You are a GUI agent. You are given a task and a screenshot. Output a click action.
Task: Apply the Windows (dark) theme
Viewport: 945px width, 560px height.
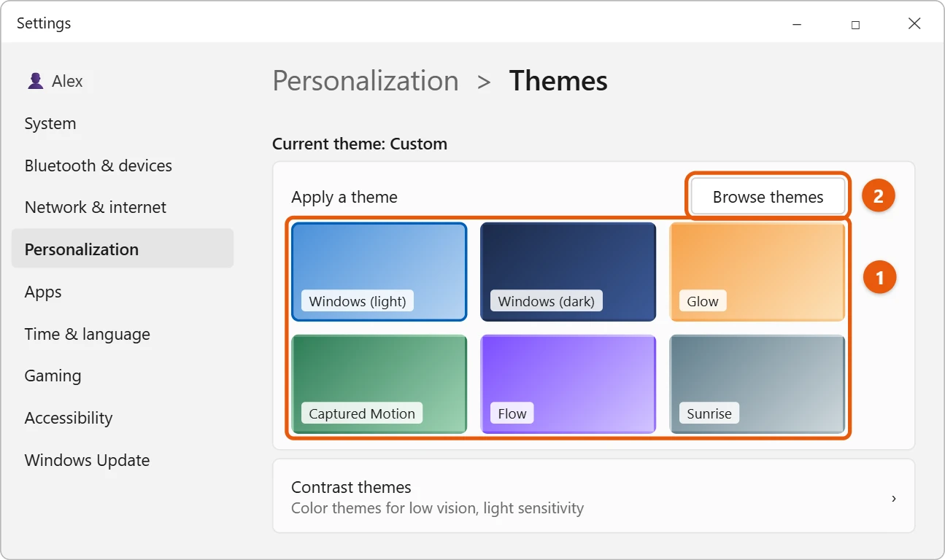pos(568,272)
